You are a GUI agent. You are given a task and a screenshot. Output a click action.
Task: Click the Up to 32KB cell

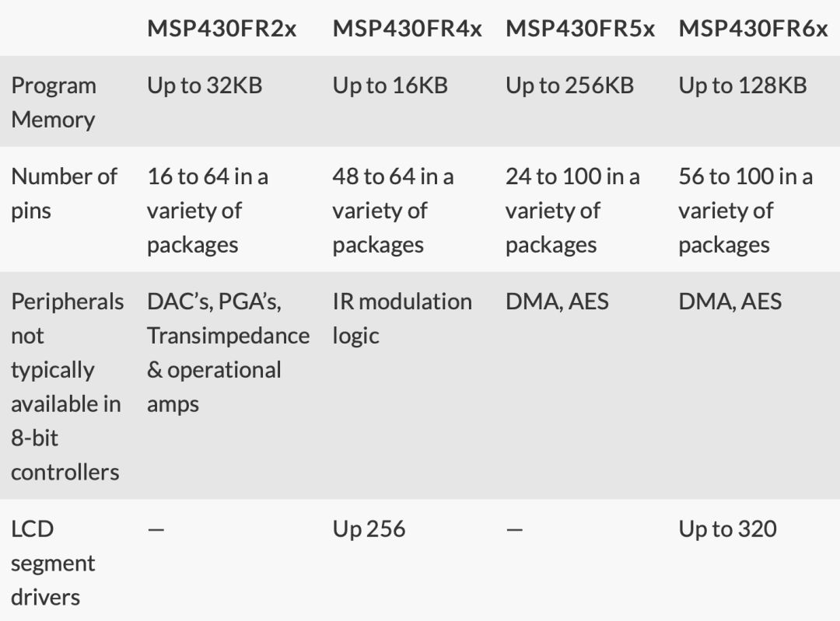205,85
